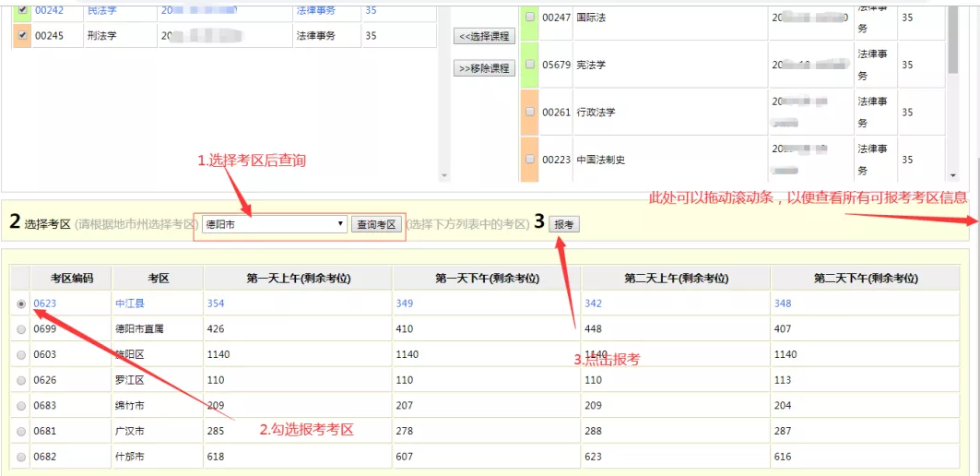The image size is (980, 476).
Task: Select radio button for 0683 绵竹市
Action: click(22, 406)
